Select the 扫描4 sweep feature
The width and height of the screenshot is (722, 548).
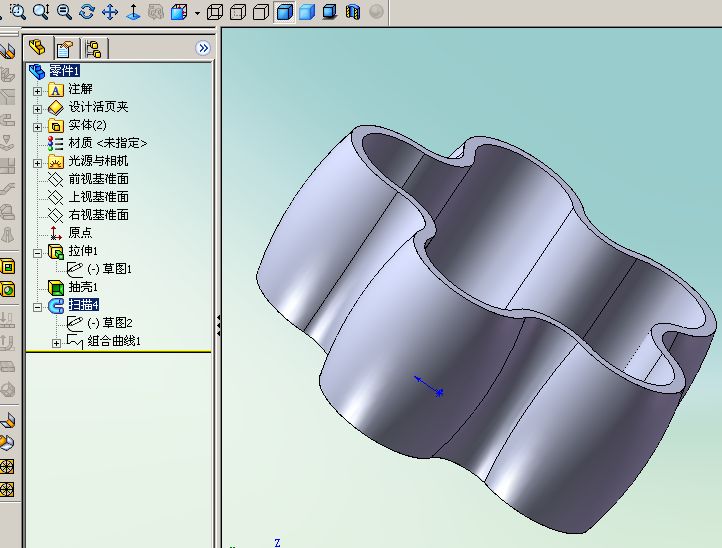point(84,304)
